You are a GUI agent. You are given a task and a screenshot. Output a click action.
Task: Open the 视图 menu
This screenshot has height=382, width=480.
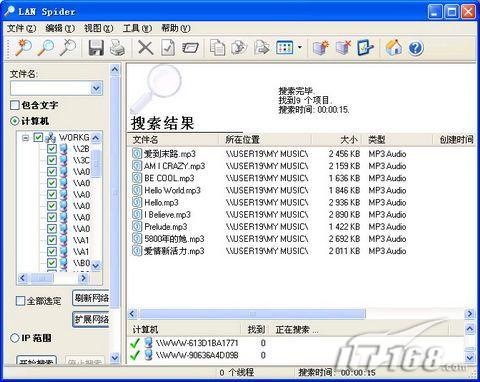(99, 28)
